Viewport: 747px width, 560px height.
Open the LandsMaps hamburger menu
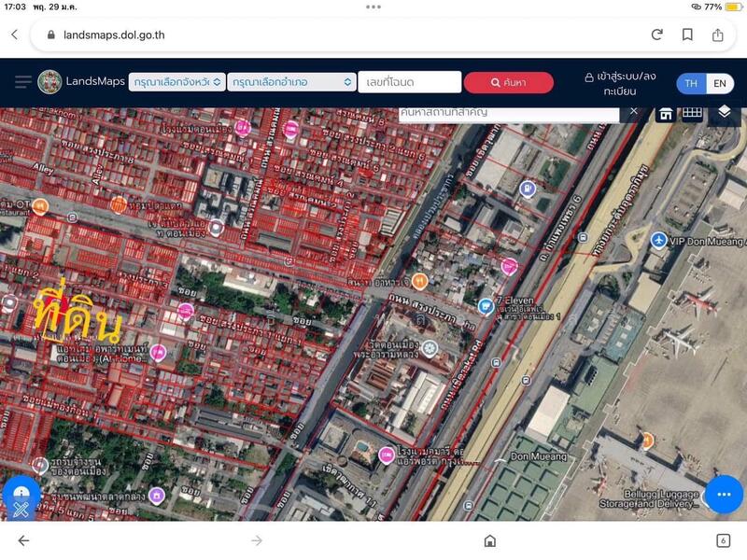click(23, 82)
